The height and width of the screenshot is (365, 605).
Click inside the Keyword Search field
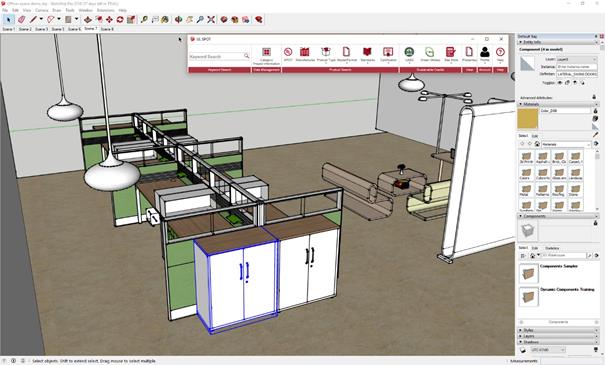click(x=216, y=56)
